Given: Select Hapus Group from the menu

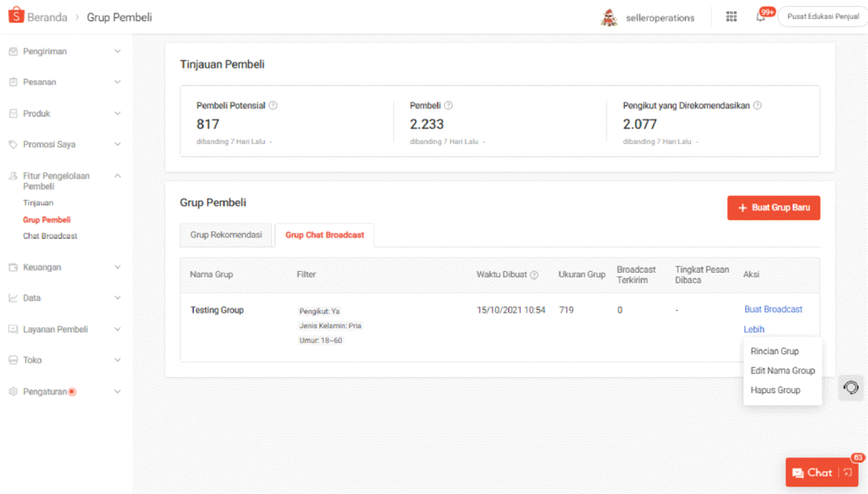Looking at the screenshot, I should coord(775,391).
